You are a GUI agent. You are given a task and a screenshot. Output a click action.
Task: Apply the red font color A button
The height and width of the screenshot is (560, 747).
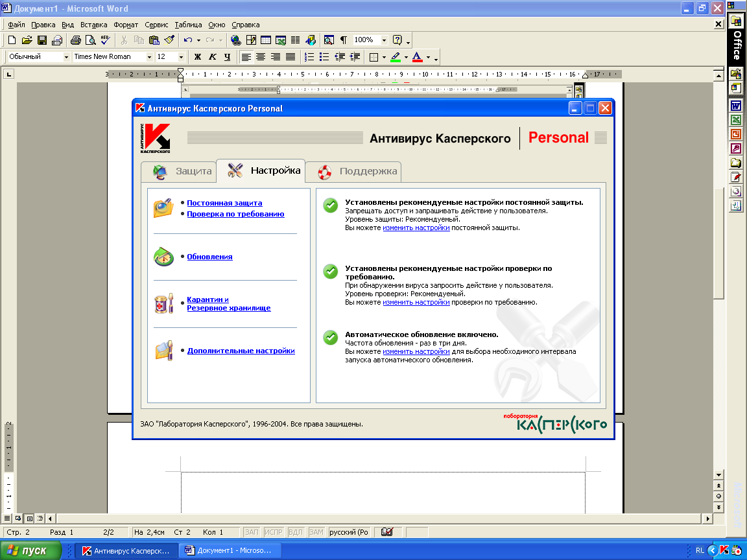[418, 57]
